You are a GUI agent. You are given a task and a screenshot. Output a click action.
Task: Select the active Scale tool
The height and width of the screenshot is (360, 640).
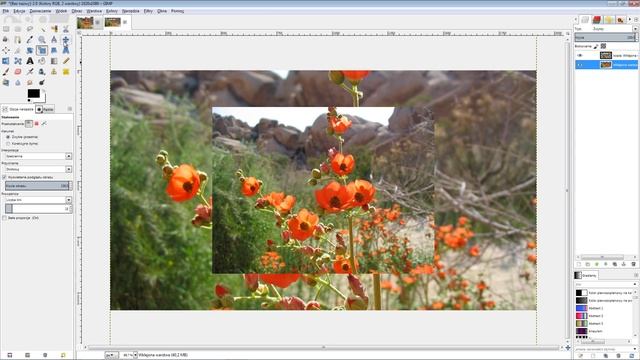coord(42,50)
